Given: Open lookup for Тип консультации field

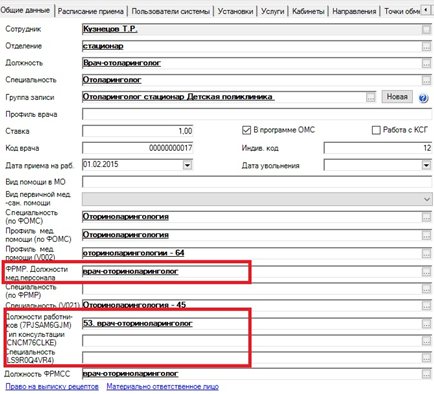Looking at the screenshot, I should point(426,341).
